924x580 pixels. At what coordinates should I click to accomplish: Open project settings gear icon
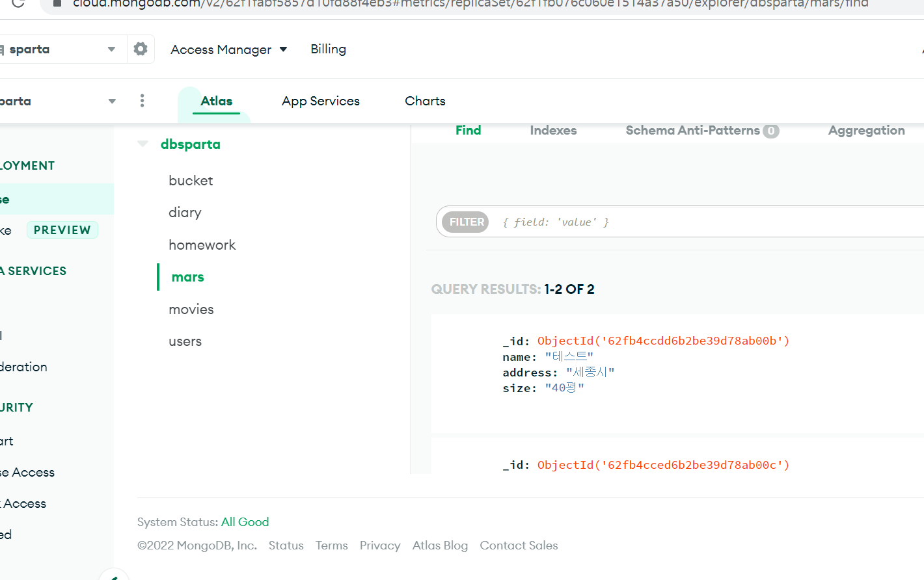click(x=141, y=49)
